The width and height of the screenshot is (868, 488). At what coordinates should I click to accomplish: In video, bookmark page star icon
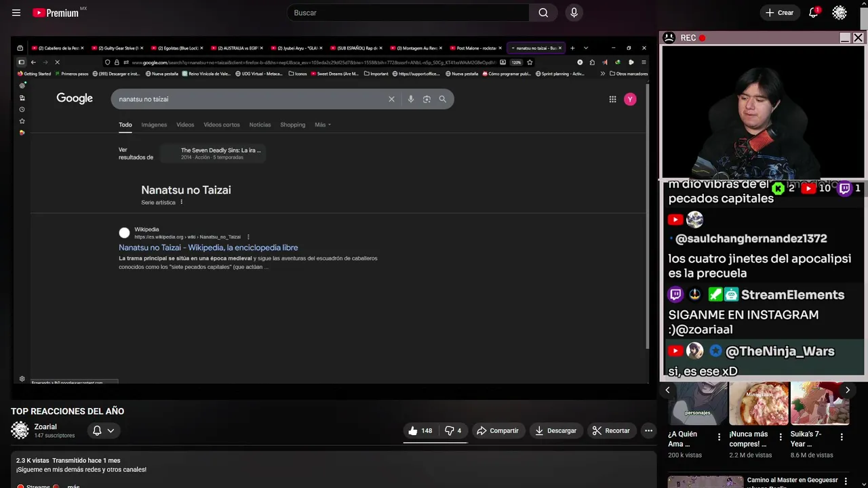[530, 62]
